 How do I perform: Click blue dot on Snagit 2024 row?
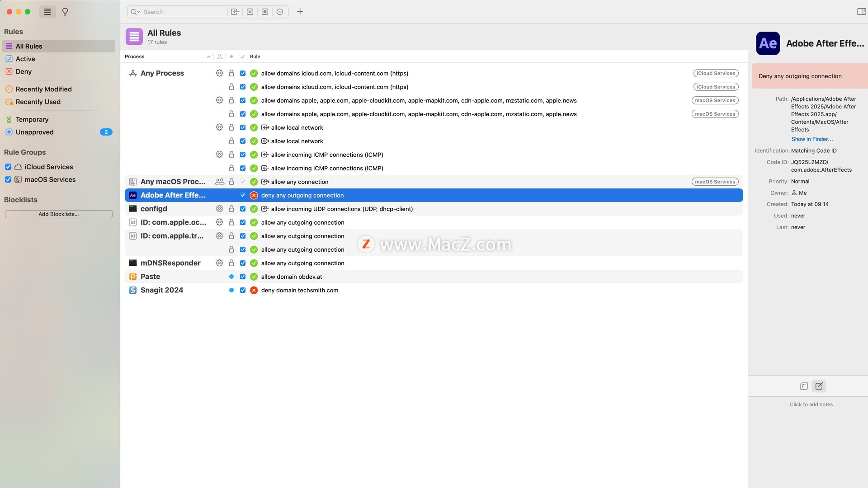[x=231, y=290]
